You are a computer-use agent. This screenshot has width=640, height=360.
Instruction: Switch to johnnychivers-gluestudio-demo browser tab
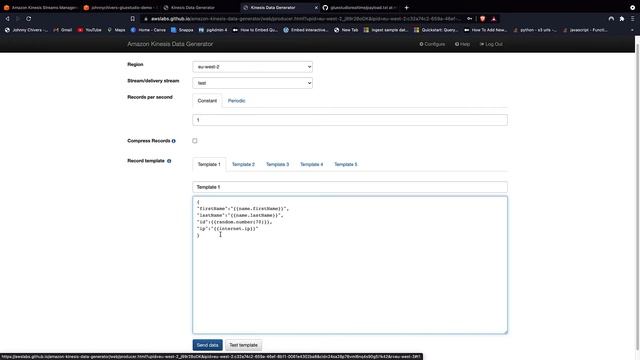tap(120, 7)
